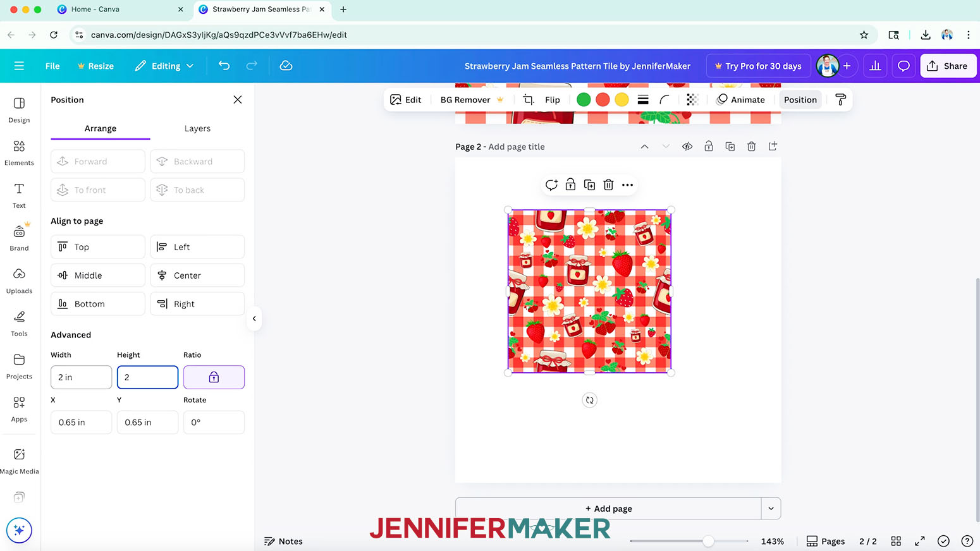This screenshot has width=980, height=551.
Task: Redo the last undone action
Action: (x=252, y=66)
